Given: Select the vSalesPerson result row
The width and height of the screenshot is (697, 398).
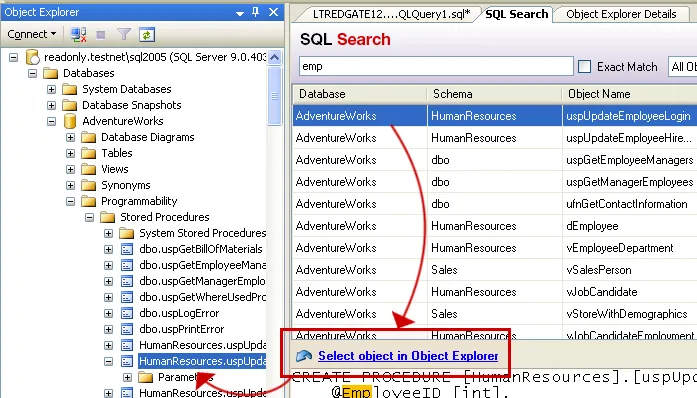Looking at the screenshot, I should tap(495, 270).
